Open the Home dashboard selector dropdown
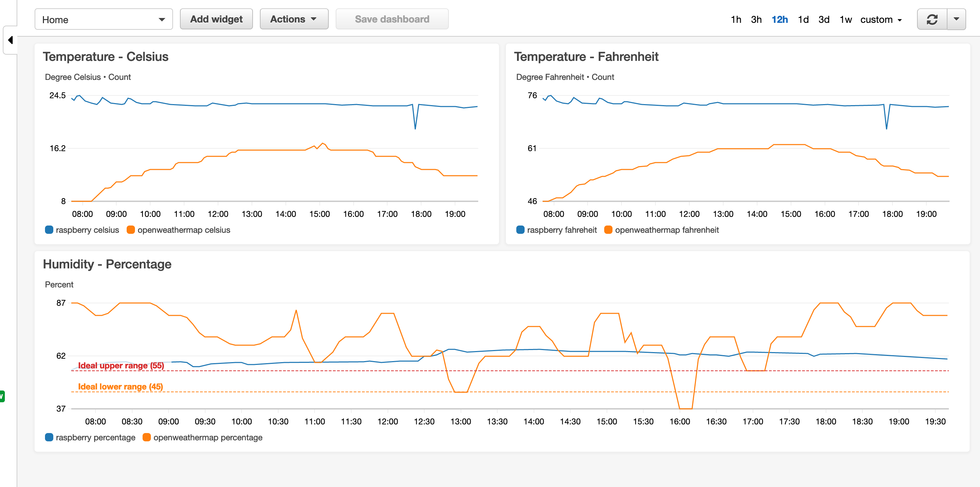This screenshot has width=980, height=487. (103, 19)
